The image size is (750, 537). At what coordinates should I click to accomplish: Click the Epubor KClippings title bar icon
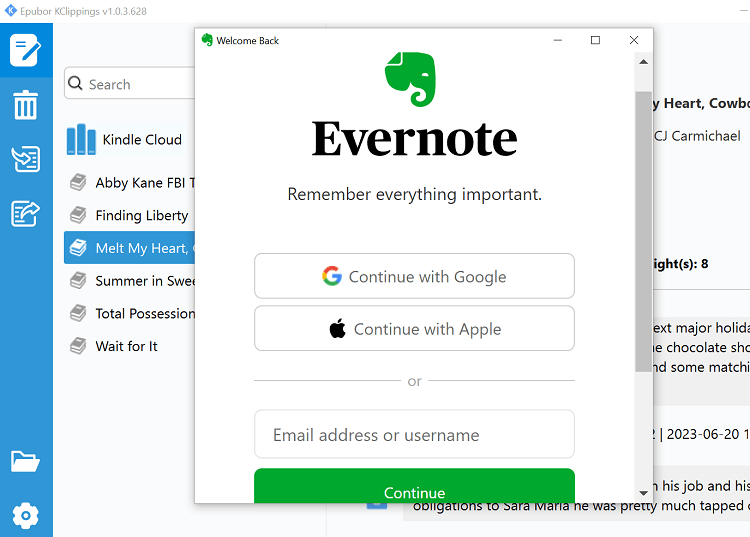point(11,11)
